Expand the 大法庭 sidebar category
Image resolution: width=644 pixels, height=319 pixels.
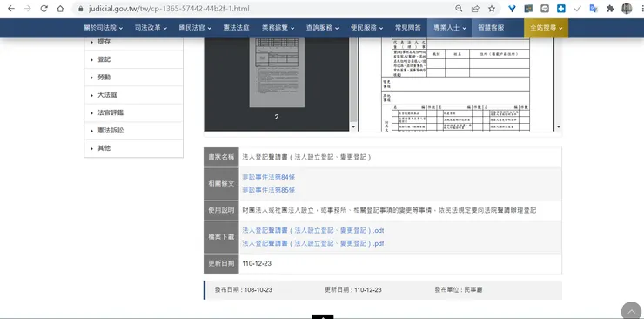(133, 95)
